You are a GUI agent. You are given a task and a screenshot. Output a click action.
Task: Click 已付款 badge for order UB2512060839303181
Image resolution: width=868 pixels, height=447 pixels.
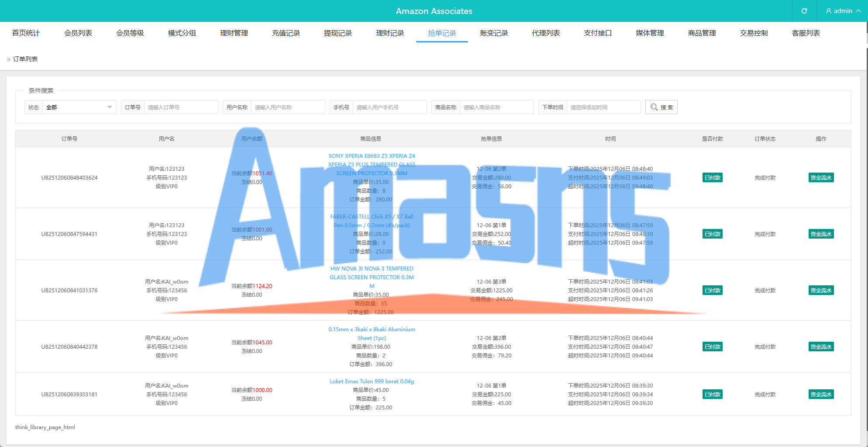(712, 394)
